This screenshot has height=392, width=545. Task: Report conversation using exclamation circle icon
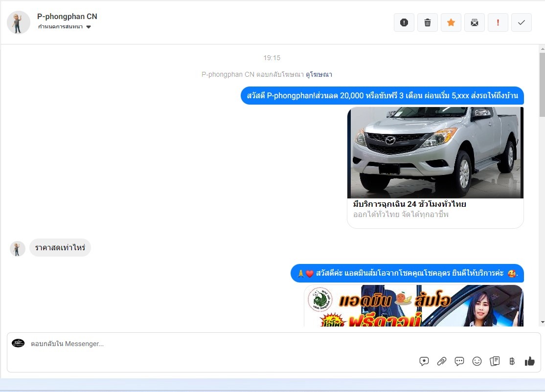(404, 22)
